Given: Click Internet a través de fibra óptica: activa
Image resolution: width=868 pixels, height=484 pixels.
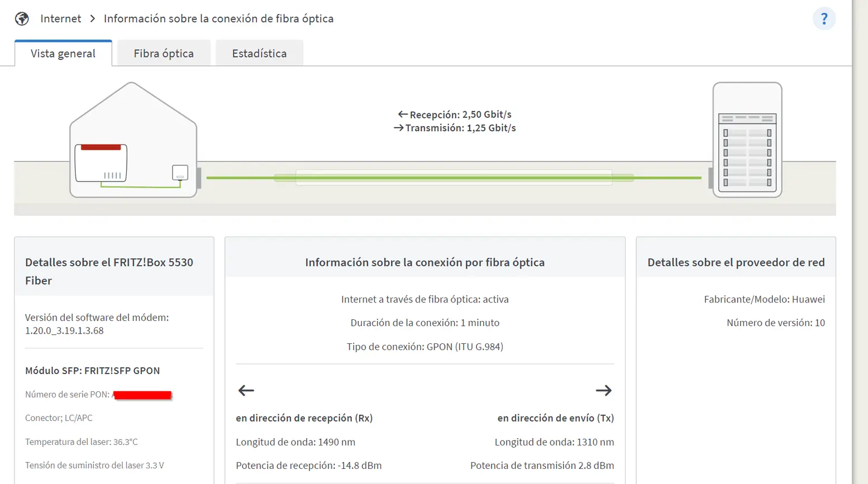Looking at the screenshot, I should [425, 299].
